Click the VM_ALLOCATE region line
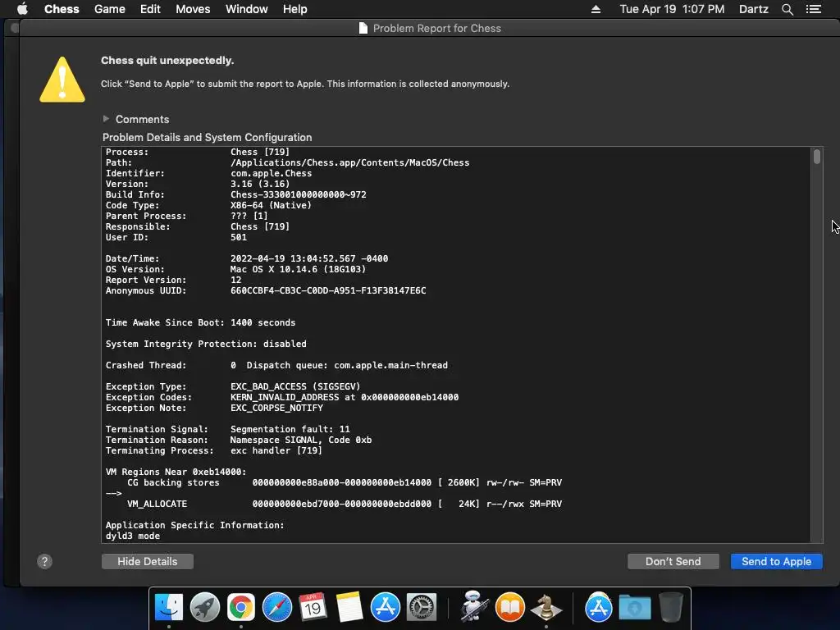840x630 pixels. click(x=344, y=504)
